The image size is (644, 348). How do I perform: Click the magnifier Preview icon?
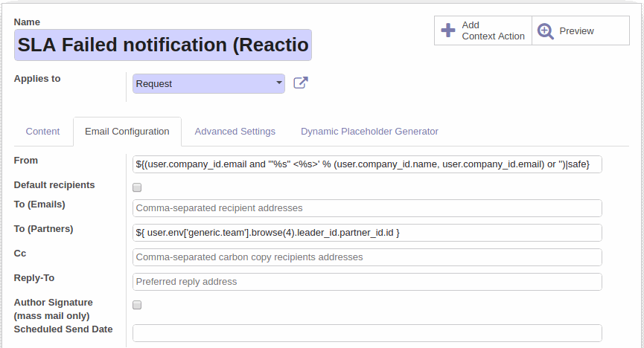pyautogui.click(x=546, y=31)
